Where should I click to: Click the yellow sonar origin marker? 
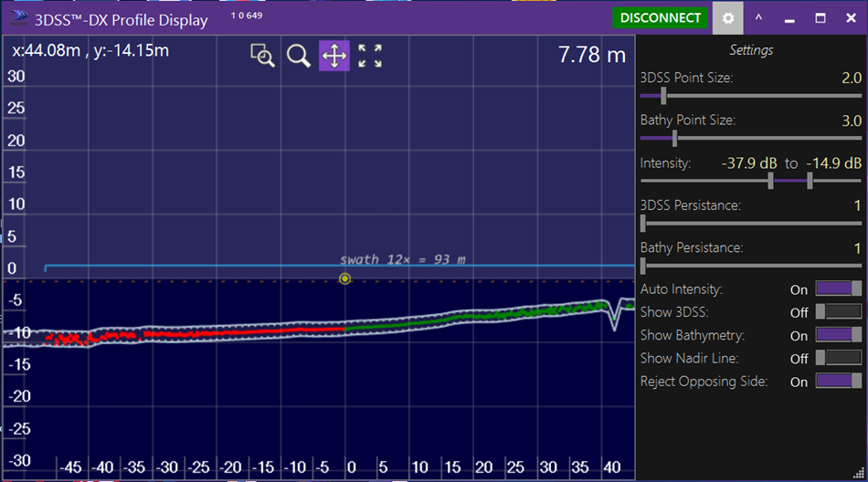344,278
